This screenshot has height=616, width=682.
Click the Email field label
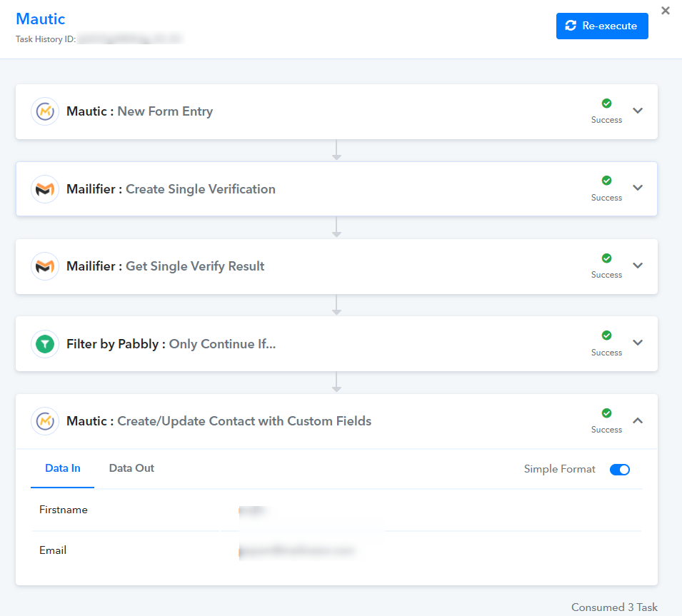point(53,550)
